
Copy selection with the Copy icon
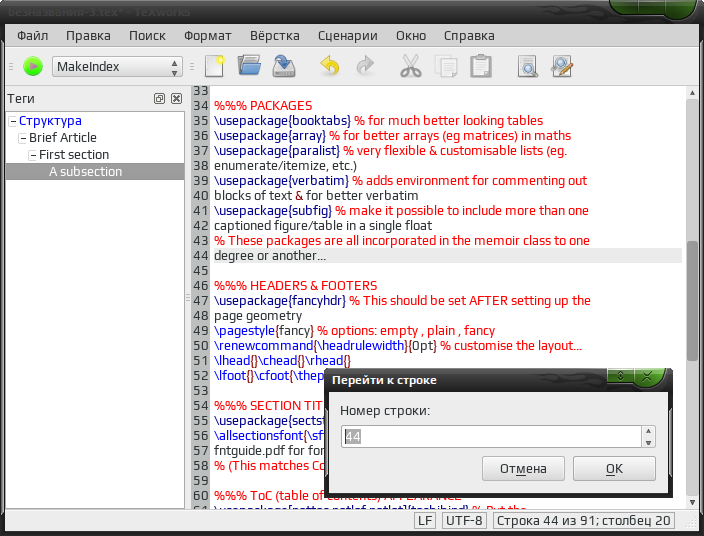(446, 66)
